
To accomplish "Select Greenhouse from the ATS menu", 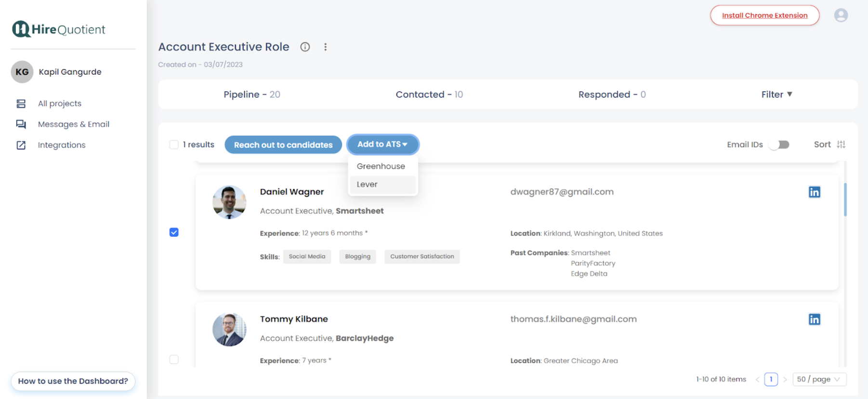I will coord(381,166).
